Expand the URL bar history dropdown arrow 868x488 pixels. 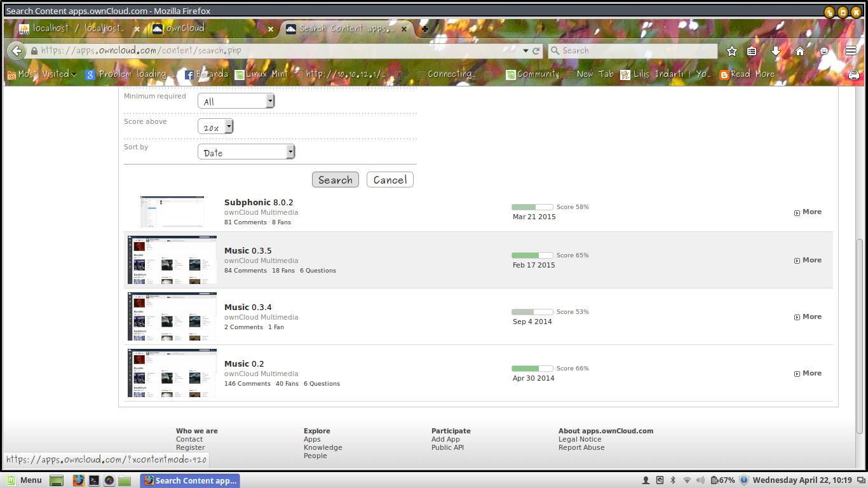pos(526,51)
